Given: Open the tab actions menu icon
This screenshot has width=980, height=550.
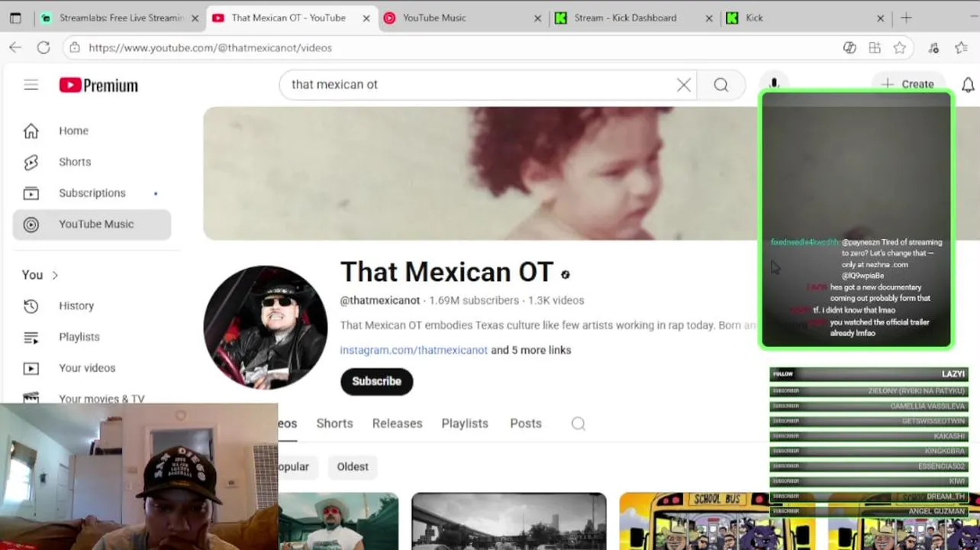Looking at the screenshot, I should pos(15,18).
